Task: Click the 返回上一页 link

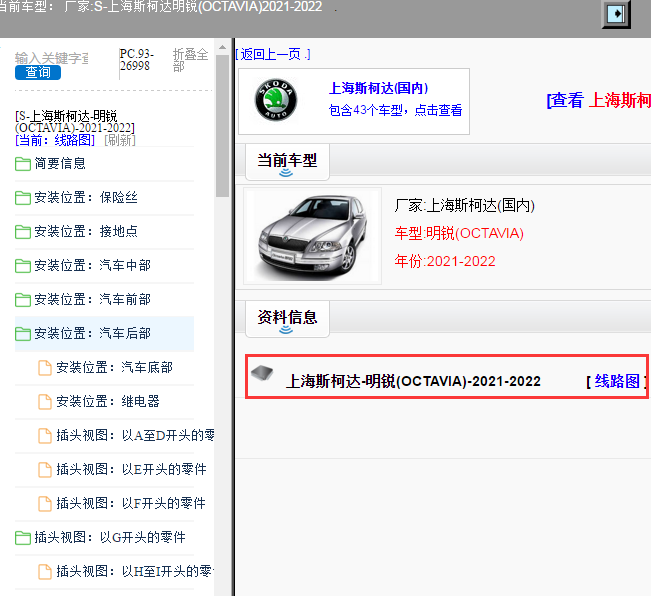Action: (273, 54)
